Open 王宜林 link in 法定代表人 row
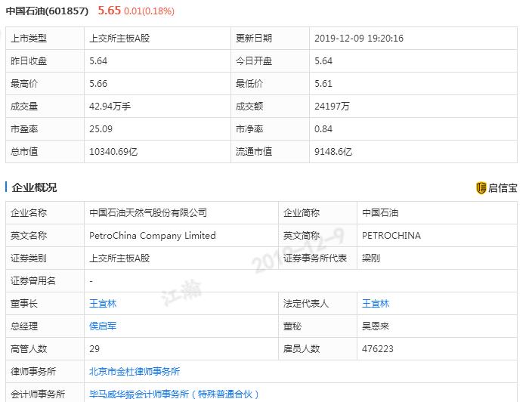This screenshot has width=532, height=402. [x=376, y=303]
